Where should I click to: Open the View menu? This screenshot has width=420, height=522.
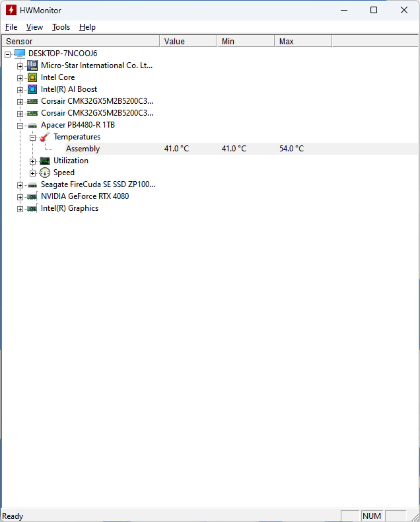pos(35,27)
